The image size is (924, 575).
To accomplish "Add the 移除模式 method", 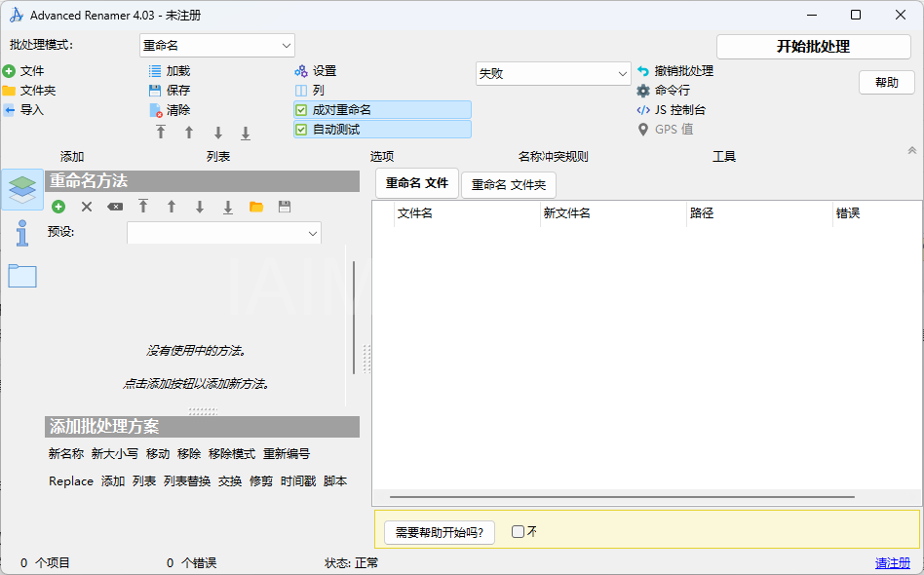I will (232, 454).
